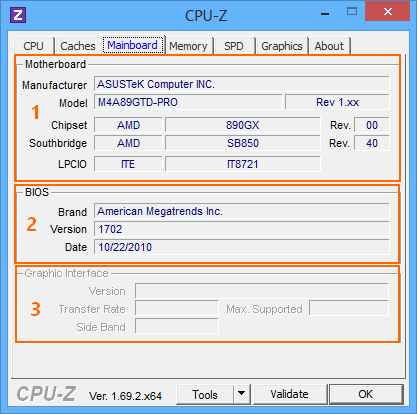The width and height of the screenshot is (417, 414).
Task: Open the SPD tab
Action: pos(234,46)
